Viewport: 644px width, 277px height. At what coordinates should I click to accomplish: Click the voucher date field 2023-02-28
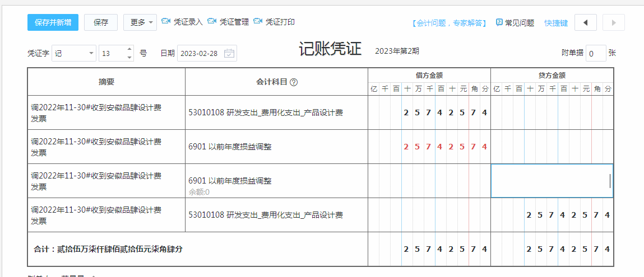coord(200,53)
